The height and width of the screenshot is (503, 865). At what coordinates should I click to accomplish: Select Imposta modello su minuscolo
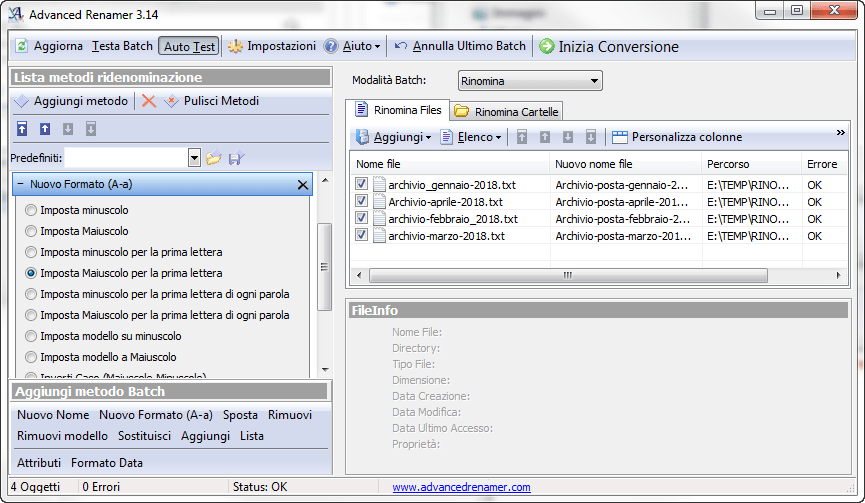(31, 336)
